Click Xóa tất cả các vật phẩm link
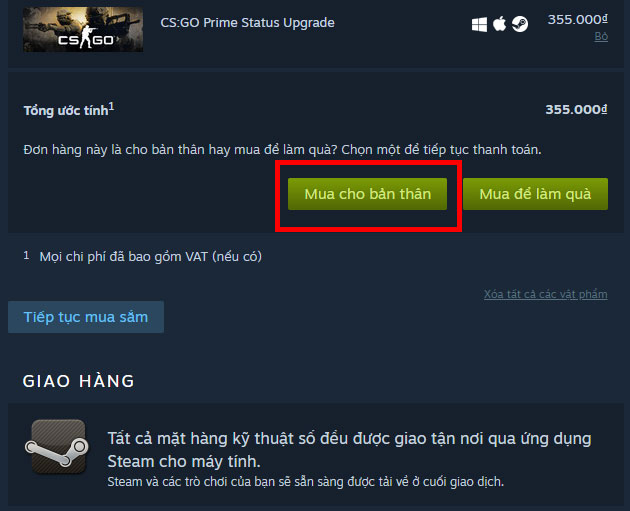The width and height of the screenshot is (630, 511). (546, 294)
